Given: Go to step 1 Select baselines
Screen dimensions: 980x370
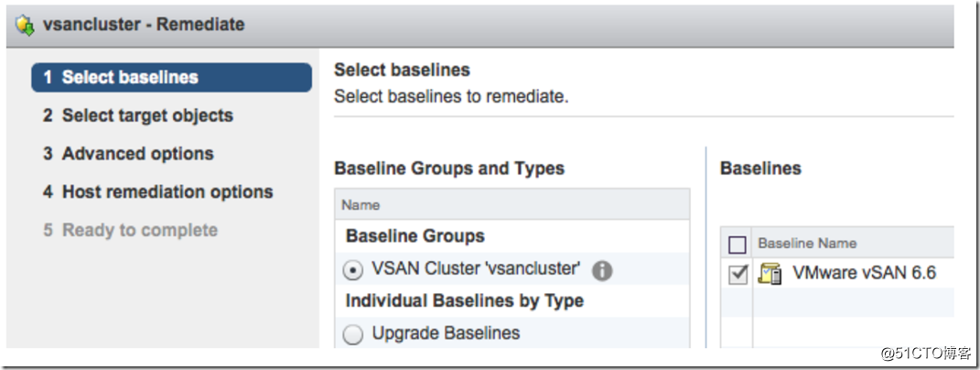Looking at the screenshot, I should point(172,78).
